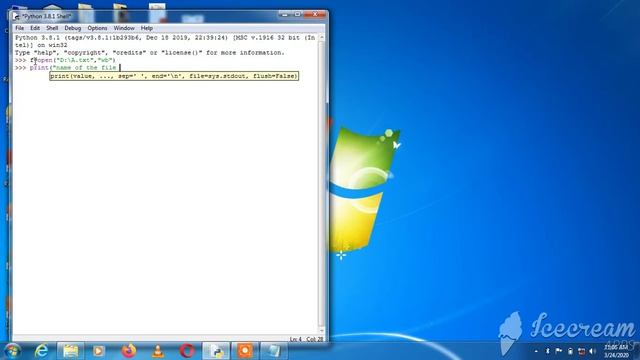This screenshot has width=640, height=360.
Task: Launch Internet Explorer from the taskbar
Action: (x=41, y=351)
